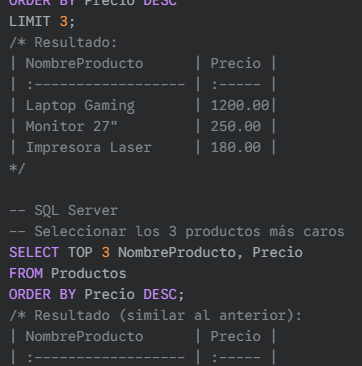This screenshot has width=362, height=366.
Task: Click the price value 180.00
Action: pyautogui.click(x=236, y=148)
